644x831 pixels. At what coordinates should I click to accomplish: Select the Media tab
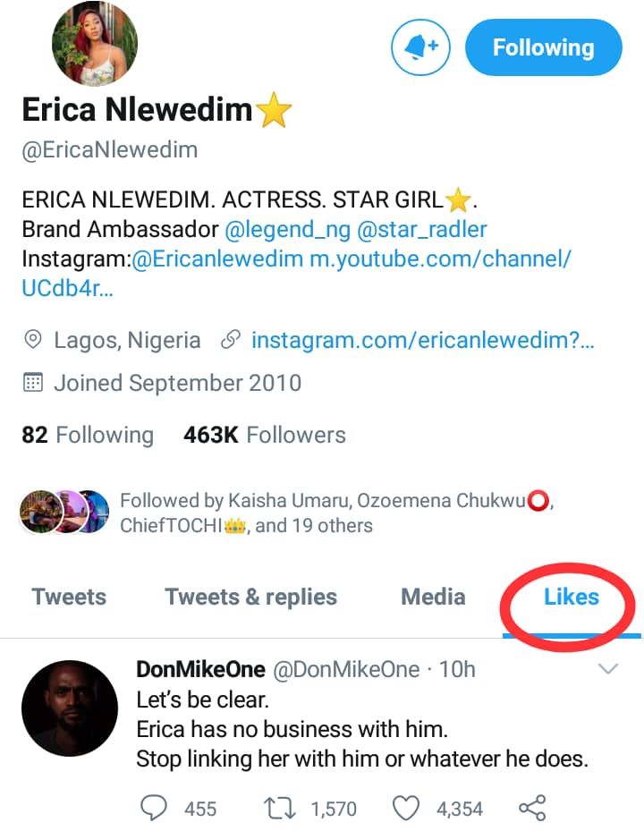click(x=433, y=598)
